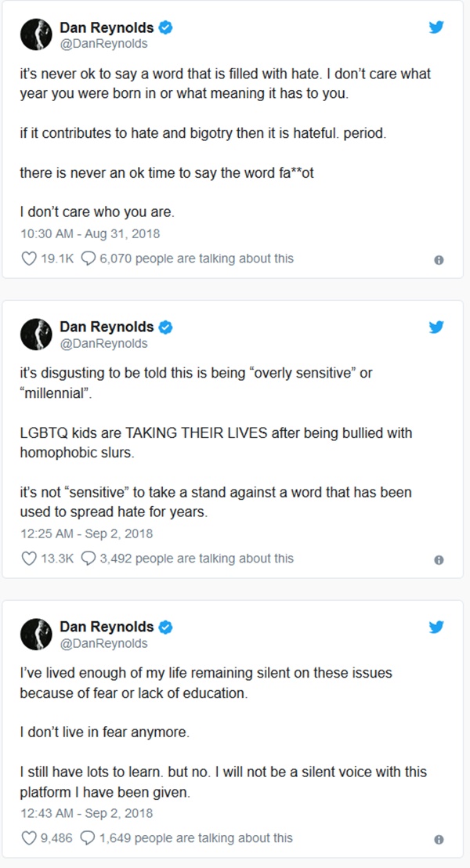Image resolution: width=470 pixels, height=868 pixels.
Task: Open replies via speech bubble with 3,492 people
Action: 89,559
